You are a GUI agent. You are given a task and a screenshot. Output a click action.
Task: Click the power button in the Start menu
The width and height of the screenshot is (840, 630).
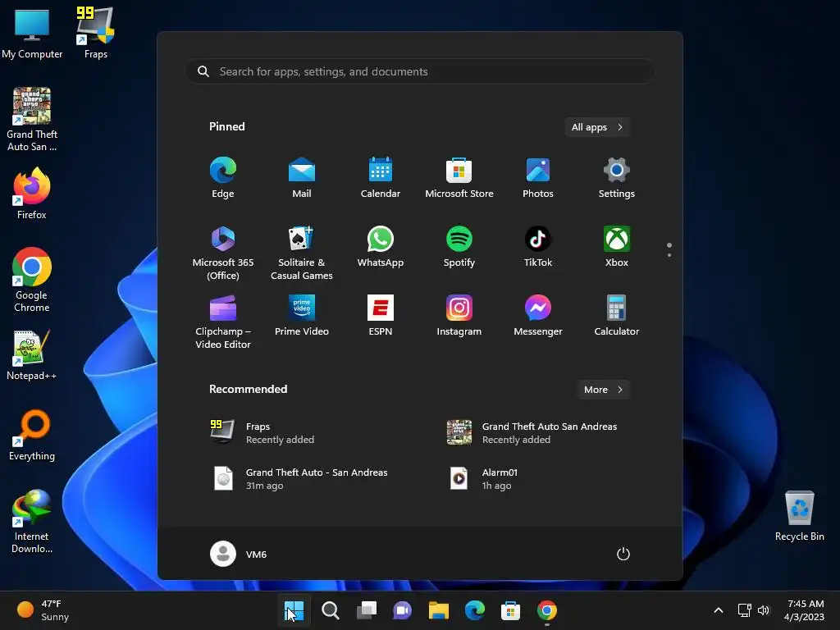623,554
